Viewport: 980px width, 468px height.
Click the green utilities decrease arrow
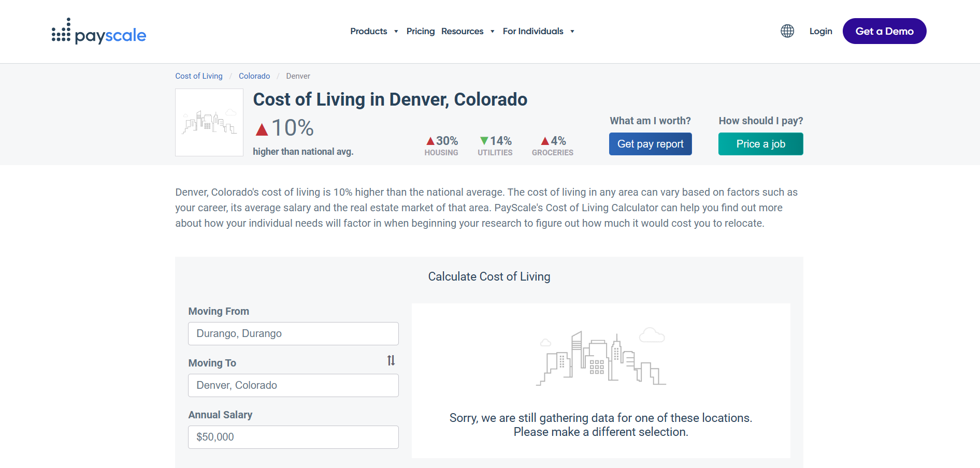pos(484,141)
